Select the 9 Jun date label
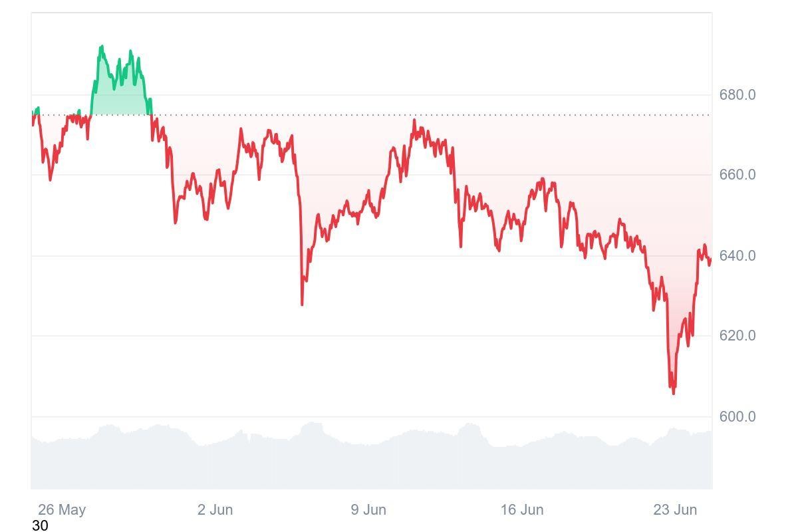This screenshot has height=532, width=798. (368, 510)
